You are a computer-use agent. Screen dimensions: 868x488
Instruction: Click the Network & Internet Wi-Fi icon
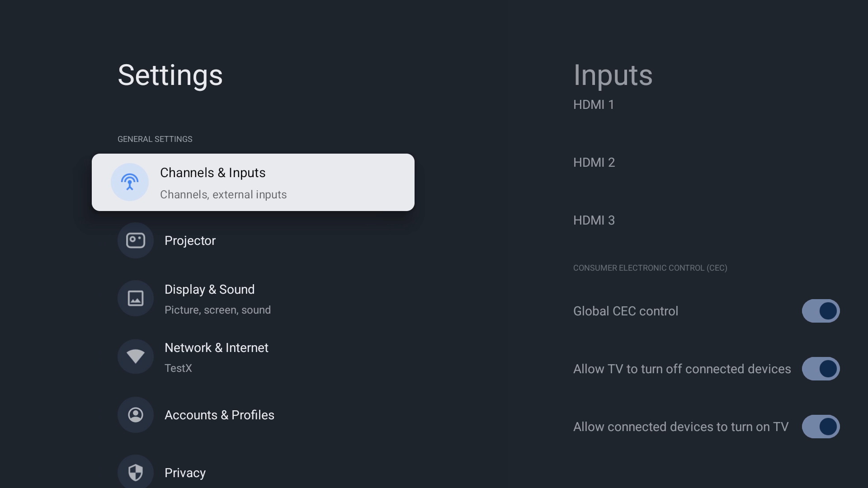click(136, 357)
